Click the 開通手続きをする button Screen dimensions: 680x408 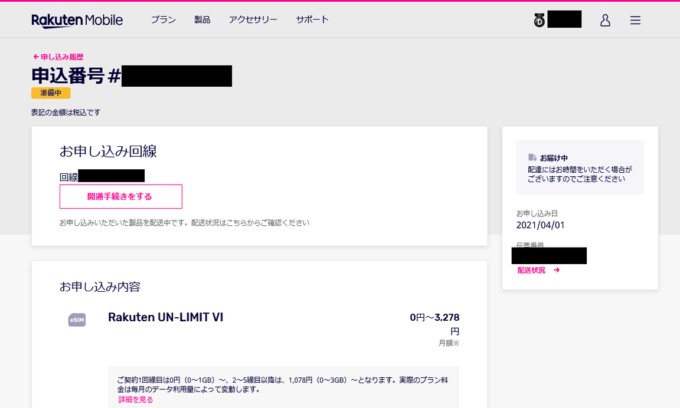pyautogui.click(x=121, y=196)
